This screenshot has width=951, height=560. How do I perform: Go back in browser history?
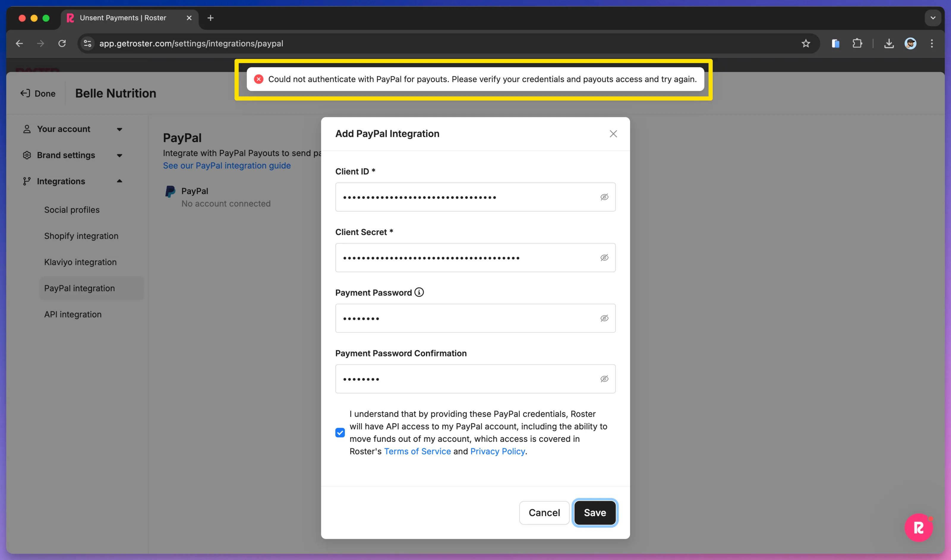tap(19, 43)
